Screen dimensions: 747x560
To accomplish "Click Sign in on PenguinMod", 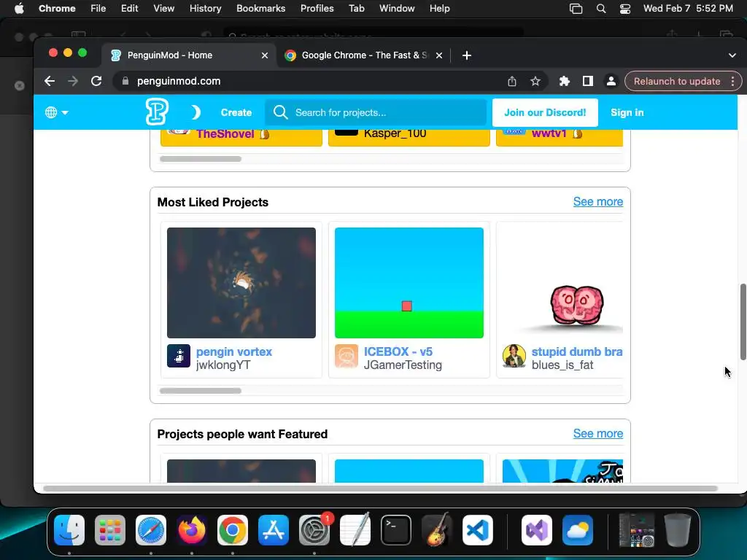I will click(x=627, y=112).
